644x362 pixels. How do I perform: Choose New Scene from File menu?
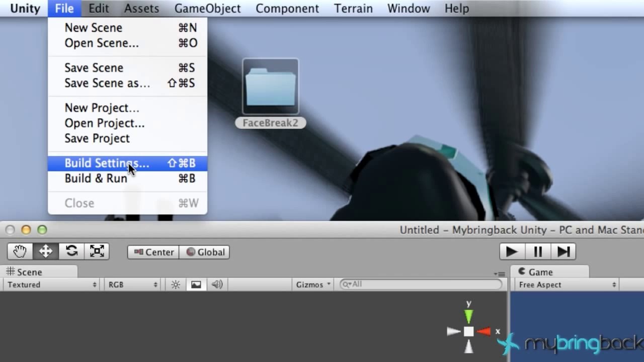point(127,28)
